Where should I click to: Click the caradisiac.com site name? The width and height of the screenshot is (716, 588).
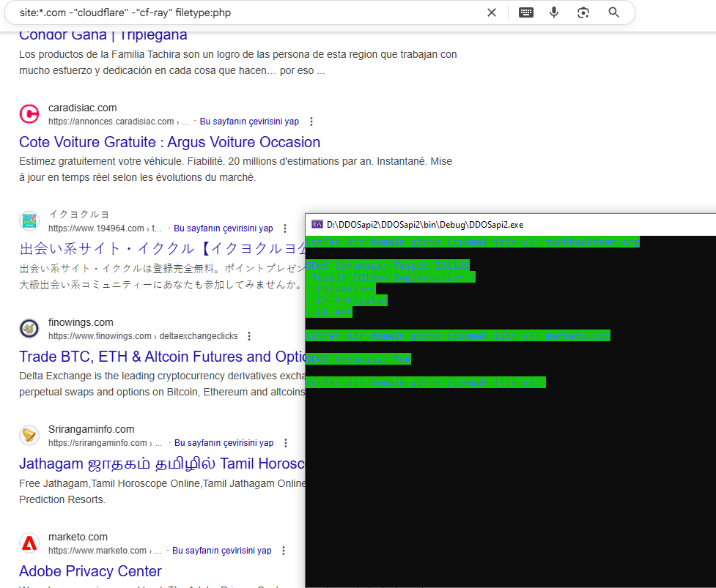tap(83, 108)
